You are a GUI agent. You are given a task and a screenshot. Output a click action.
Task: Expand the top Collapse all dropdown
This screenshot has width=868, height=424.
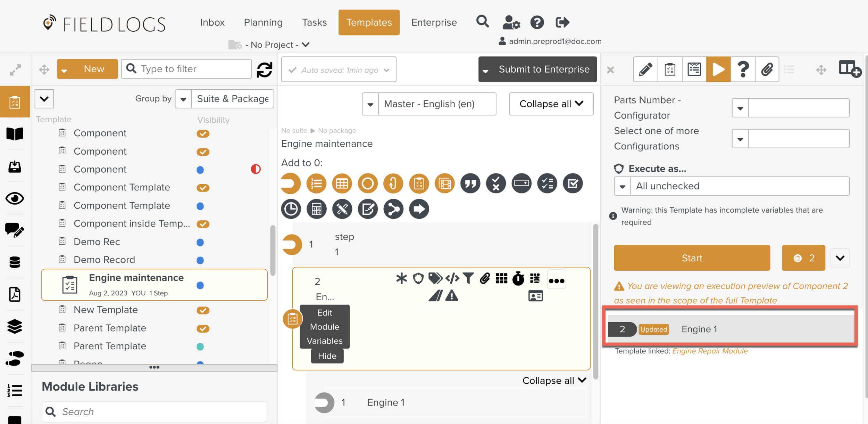pyautogui.click(x=551, y=104)
